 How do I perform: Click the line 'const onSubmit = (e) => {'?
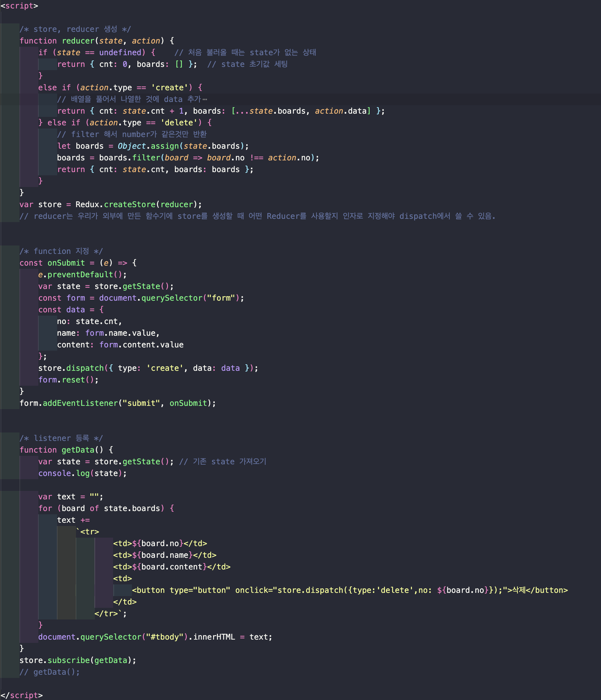78,263
